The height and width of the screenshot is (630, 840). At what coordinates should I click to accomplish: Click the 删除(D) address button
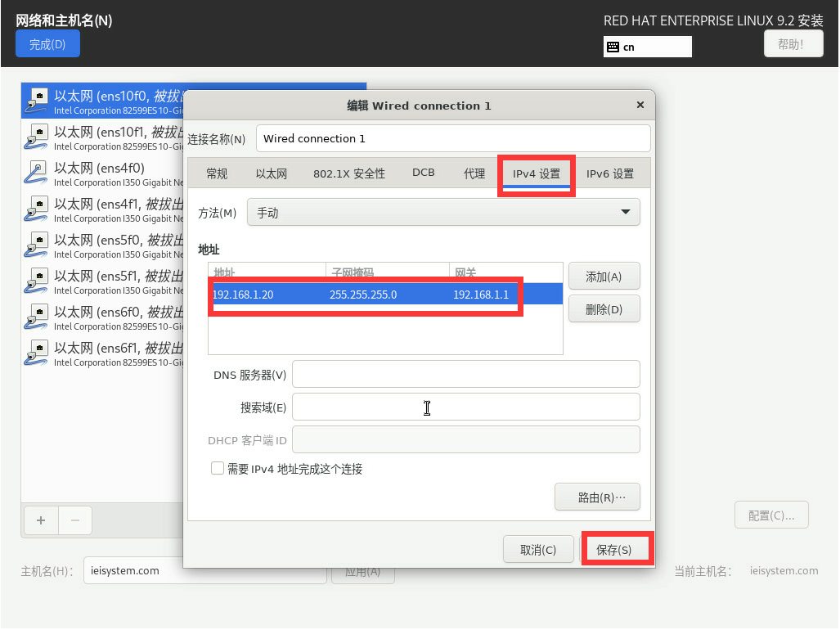click(x=604, y=309)
